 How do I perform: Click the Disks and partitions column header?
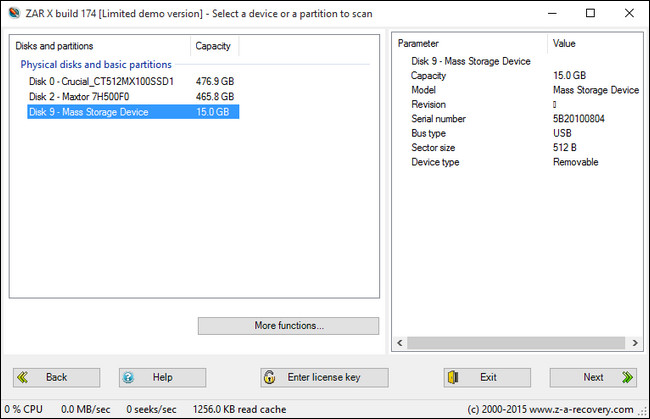pyautogui.click(x=100, y=46)
